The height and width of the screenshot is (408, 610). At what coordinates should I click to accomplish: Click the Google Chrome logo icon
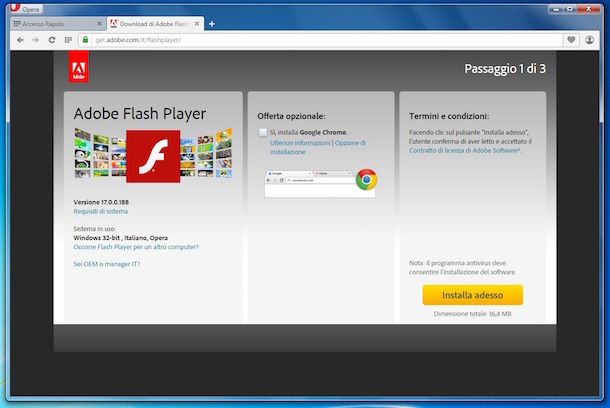[x=366, y=179]
